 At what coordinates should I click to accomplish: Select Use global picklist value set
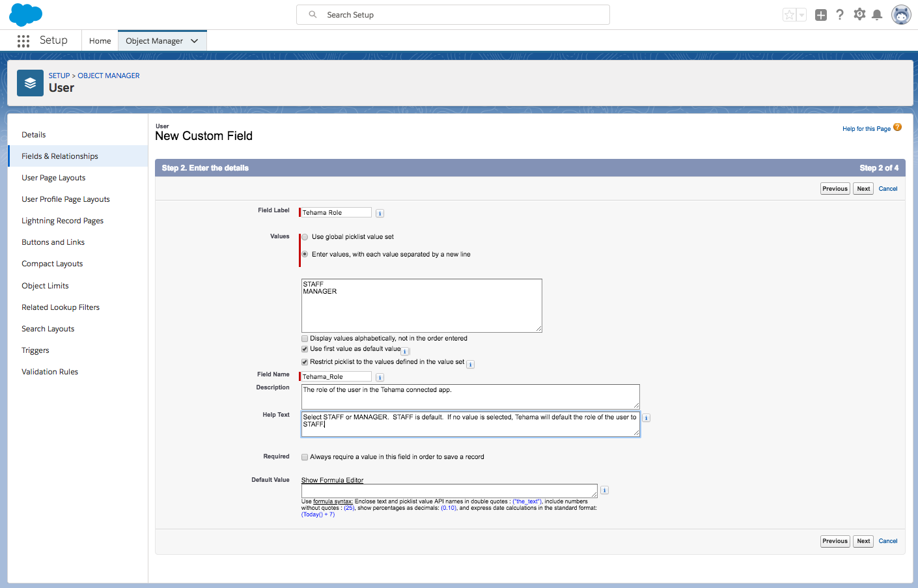coord(305,237)
